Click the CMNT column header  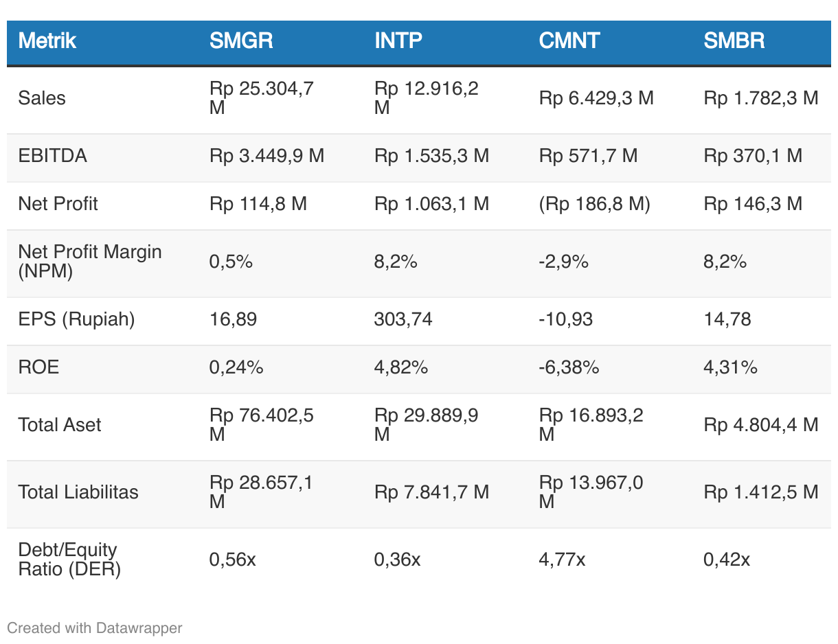569,41
